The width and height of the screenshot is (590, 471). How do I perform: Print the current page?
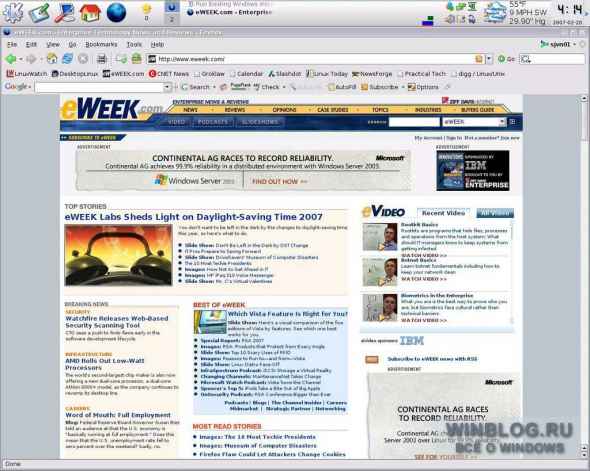click(102, 59)
